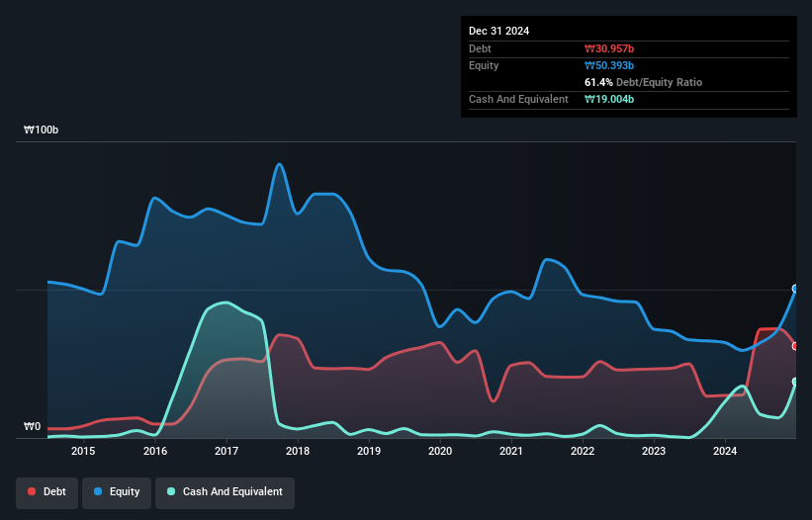Click the teal Cash And Equivalent legend dot

tap(171, 491)
